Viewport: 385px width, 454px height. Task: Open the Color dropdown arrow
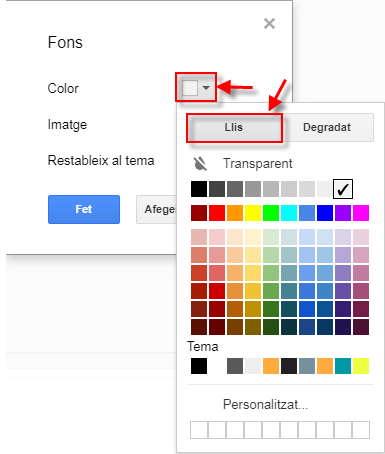coord(206,88)
